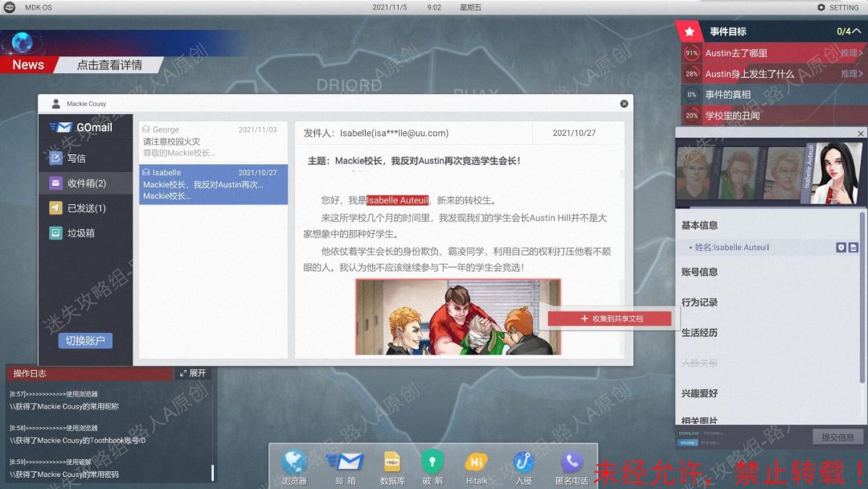Click the 28% progress circle
868x489 pixels.
click(691, 74)
